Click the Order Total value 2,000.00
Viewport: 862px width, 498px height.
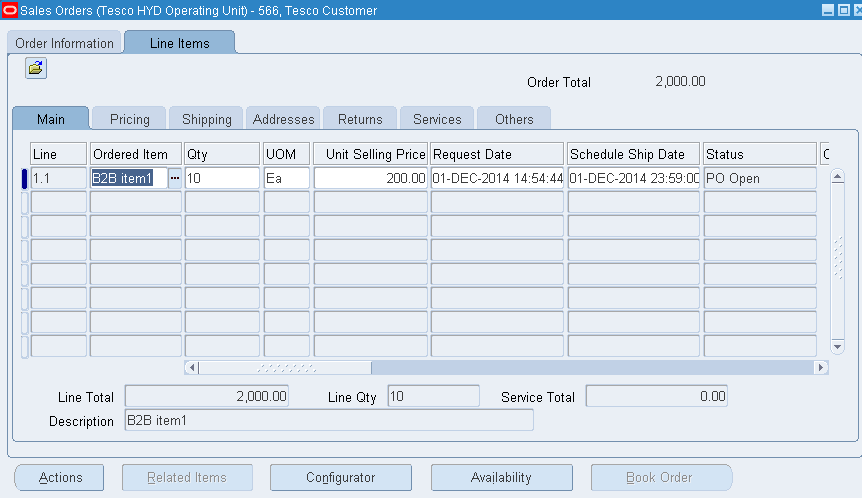pyautogui.click(x=680, y=81)
